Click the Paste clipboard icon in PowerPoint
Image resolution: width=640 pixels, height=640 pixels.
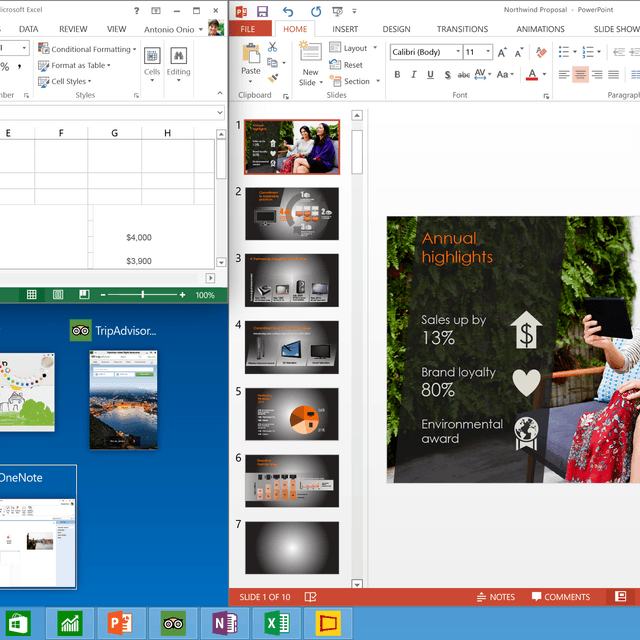point(251,54)
